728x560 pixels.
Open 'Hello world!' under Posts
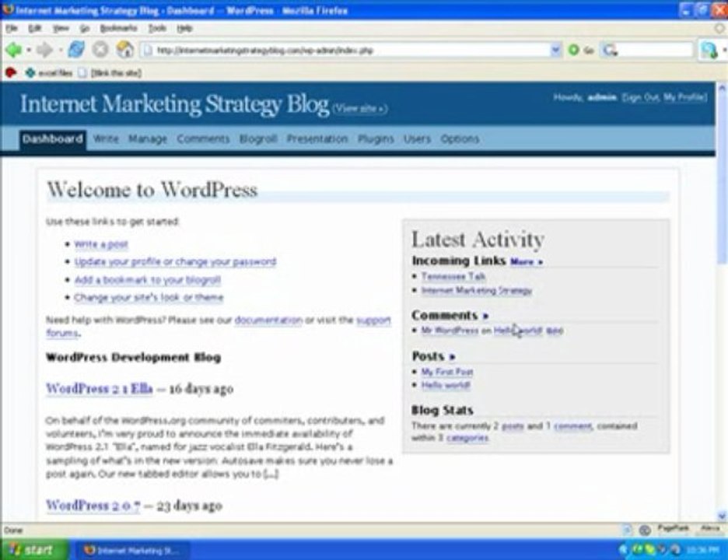[446, 385]
